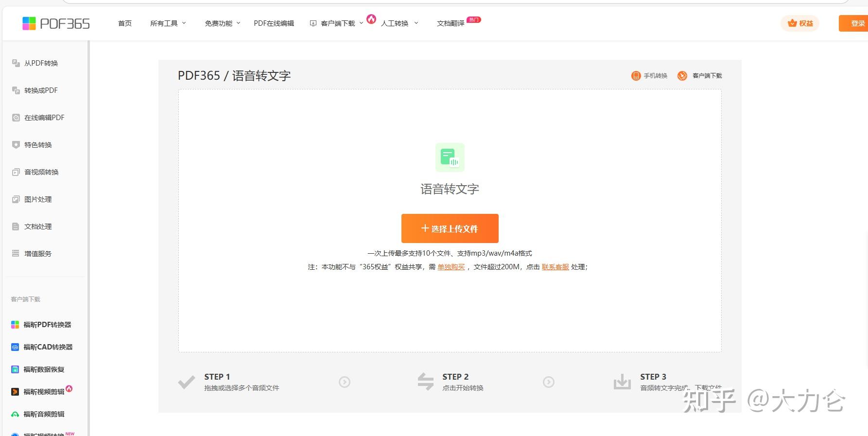Click the 福昕音频剪辑 icon

(15, 414)
